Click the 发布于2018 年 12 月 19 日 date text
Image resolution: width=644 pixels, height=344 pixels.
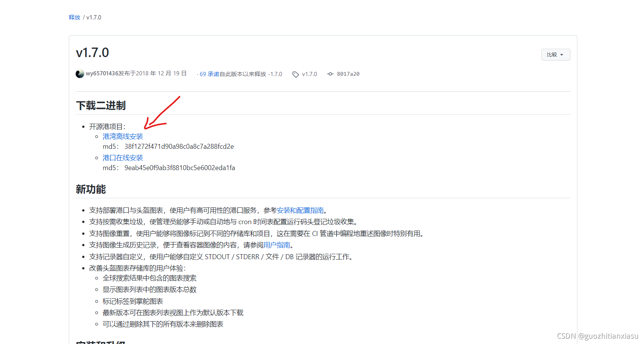(x=153, y=73)
